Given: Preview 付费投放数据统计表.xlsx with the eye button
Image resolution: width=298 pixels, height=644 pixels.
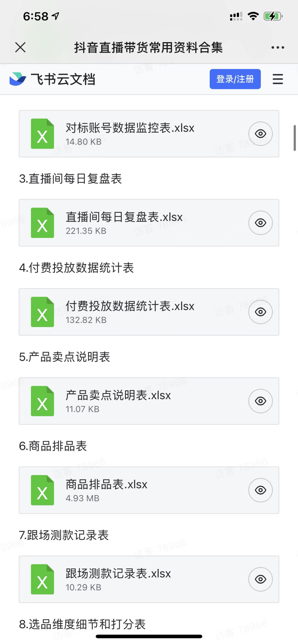Looking at the screenshot, I should (x=260, y=312).
